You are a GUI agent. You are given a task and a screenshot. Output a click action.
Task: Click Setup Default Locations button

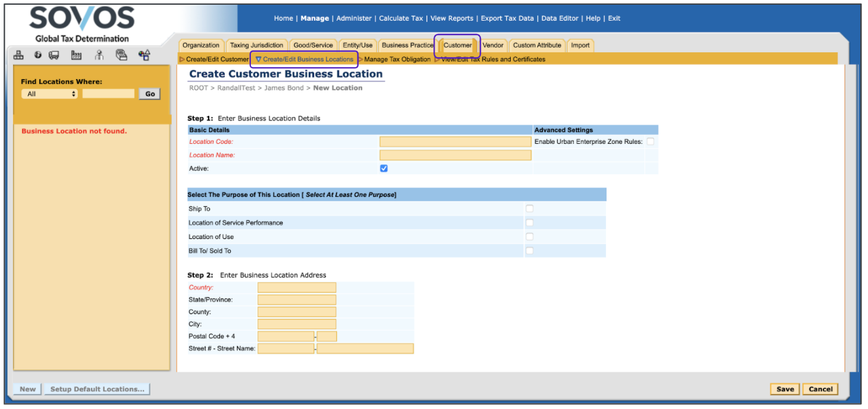pos(97,389)
